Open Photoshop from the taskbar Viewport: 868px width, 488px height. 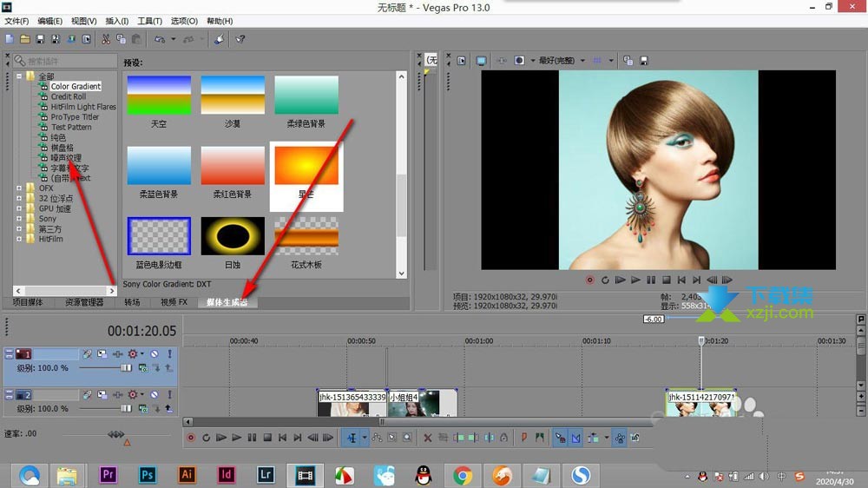(147, 475)
